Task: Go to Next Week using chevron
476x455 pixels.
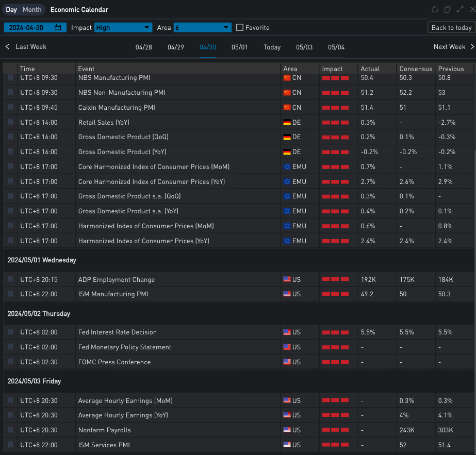Action: (472, 46)
